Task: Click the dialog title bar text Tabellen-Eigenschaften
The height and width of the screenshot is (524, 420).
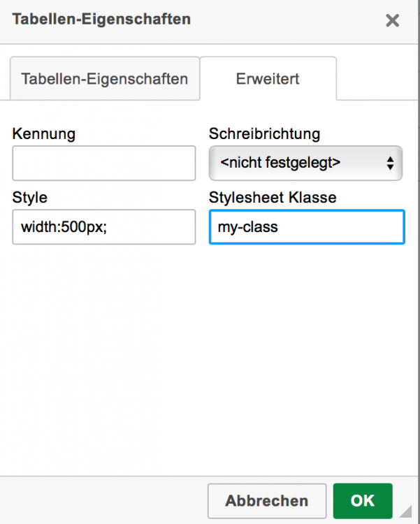Action: 101,19
